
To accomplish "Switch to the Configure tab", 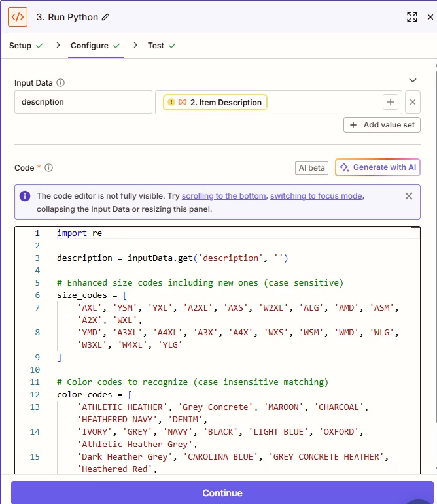I will click(x=96, y=46).
